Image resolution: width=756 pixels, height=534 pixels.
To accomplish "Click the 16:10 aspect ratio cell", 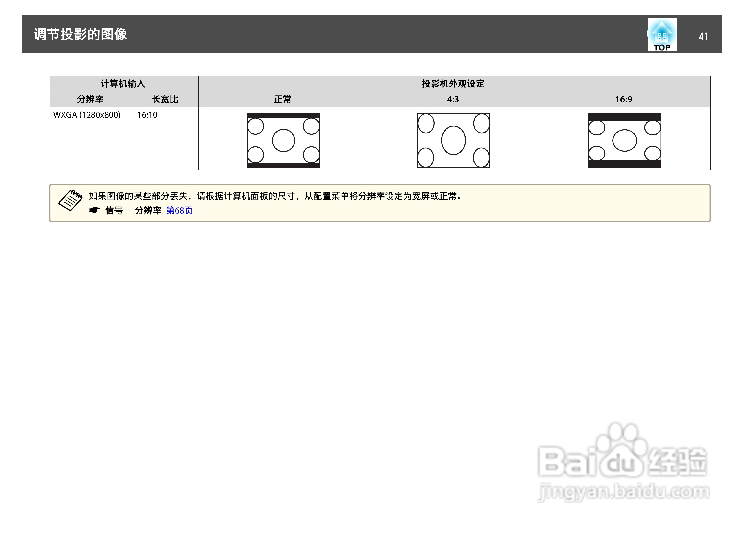I will click(x=147, y=115).
